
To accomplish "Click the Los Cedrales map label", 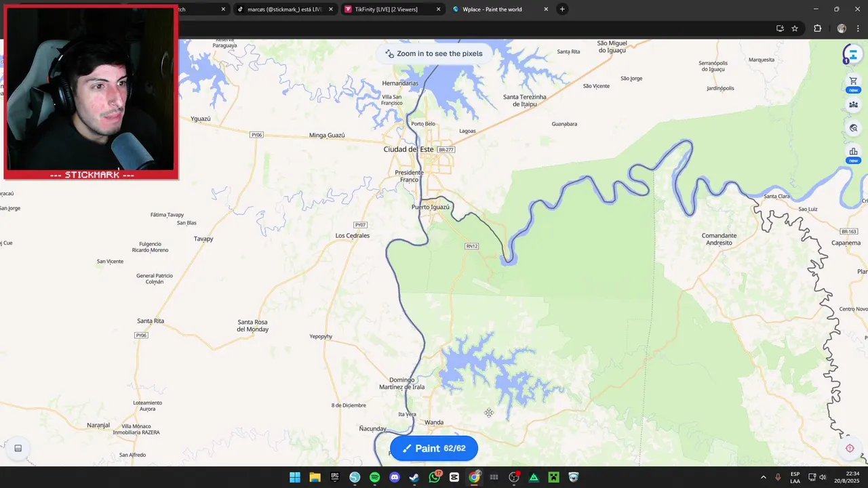I will coord(353,236).
